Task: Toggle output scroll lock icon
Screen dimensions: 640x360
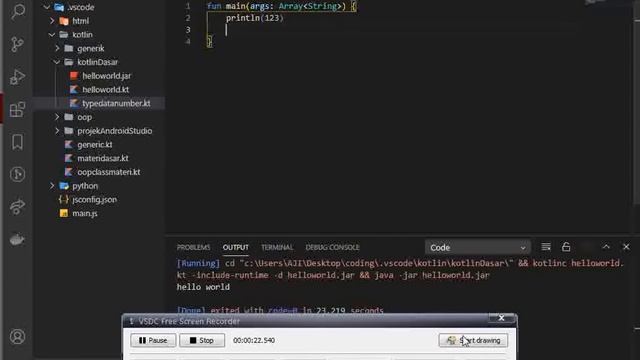Action: coord(566,247)
